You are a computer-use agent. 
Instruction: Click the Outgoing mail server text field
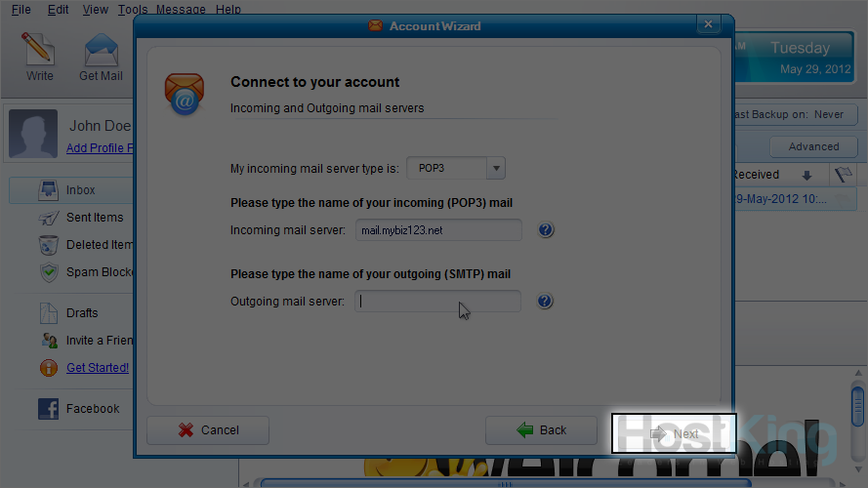tap(437, 302)
